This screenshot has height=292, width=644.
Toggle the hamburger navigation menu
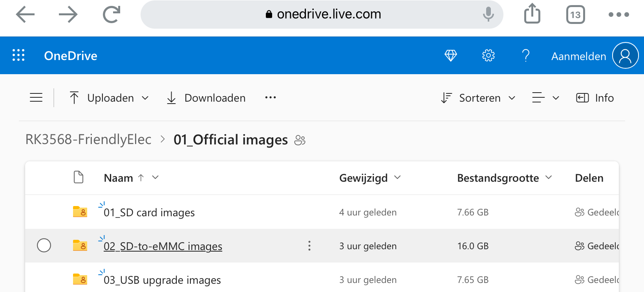click(x=36, y=98)
